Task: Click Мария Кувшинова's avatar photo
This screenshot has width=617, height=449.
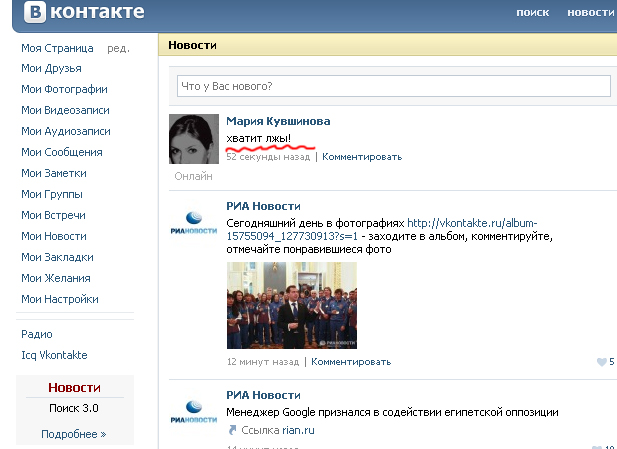Action: tap(194, 139)
